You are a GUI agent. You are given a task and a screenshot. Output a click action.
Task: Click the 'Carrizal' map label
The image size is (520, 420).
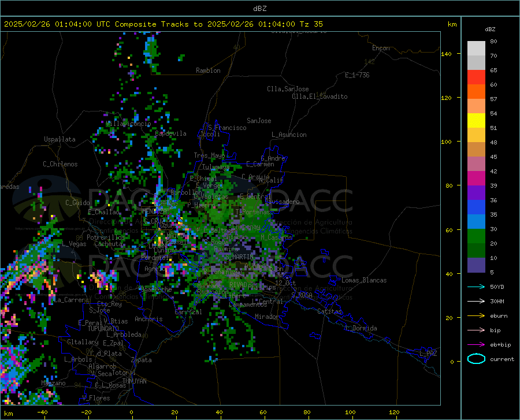pos(188,312)
